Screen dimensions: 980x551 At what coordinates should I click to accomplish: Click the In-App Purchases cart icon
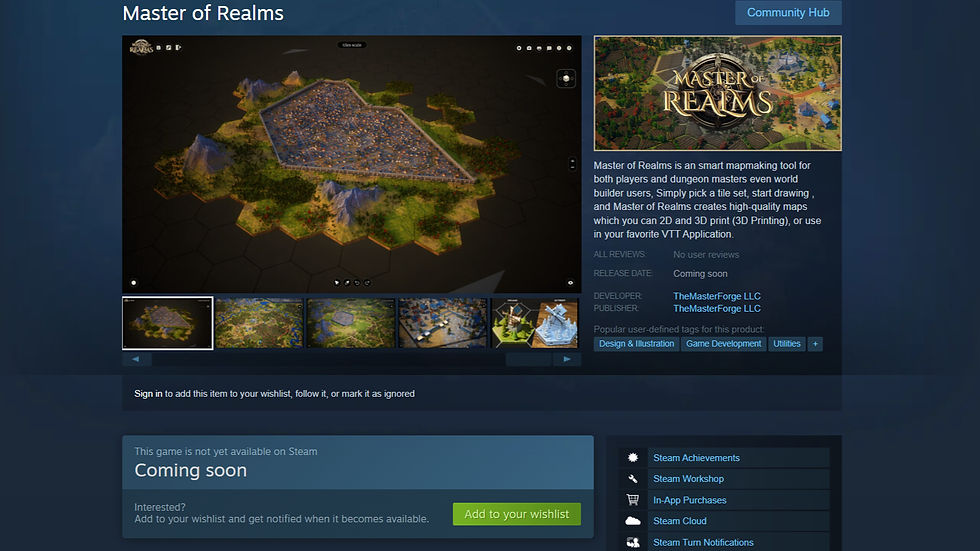tap(632, 500)
